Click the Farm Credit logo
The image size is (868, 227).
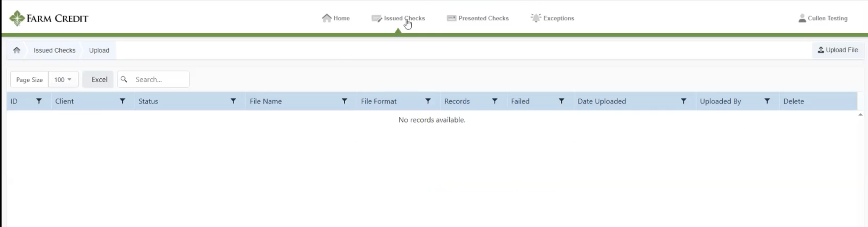point(49,18)
